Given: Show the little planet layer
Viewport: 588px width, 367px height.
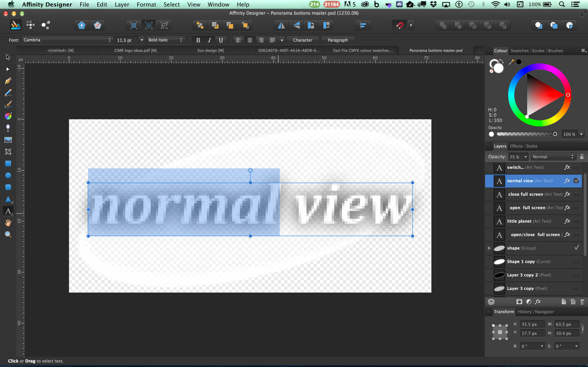Looking at the screenshot, I should point(576,221).
